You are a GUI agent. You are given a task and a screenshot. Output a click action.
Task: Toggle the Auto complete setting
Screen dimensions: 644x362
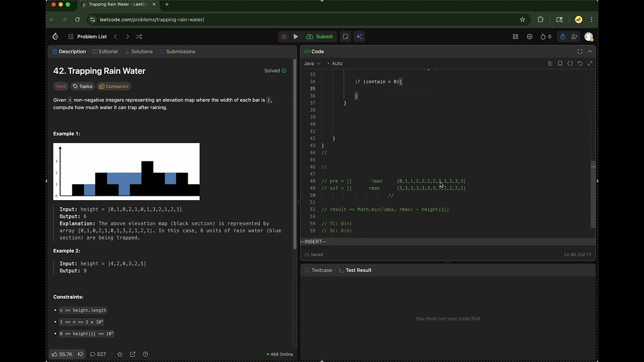(x=335, y=63)
